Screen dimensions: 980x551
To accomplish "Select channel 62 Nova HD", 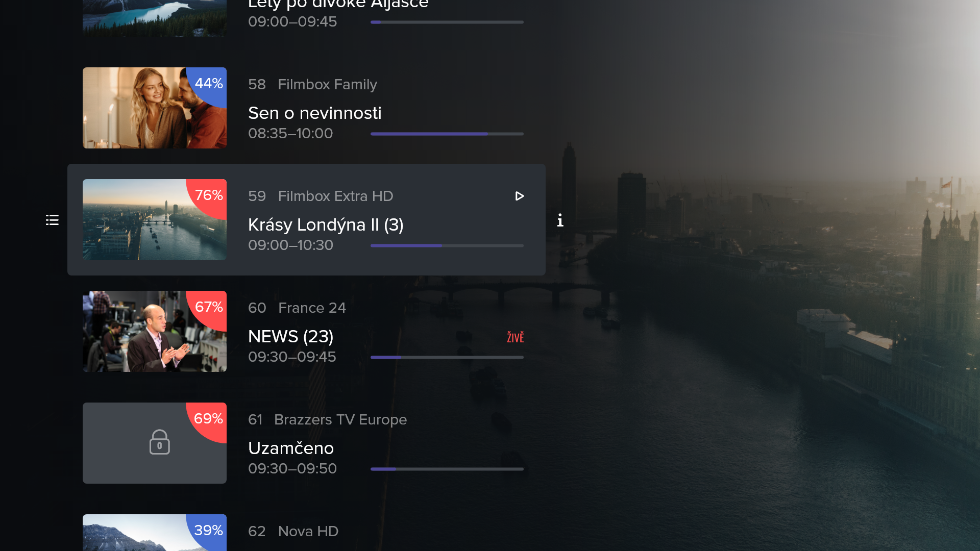I will pyautogui.click(x=293, y=532).
